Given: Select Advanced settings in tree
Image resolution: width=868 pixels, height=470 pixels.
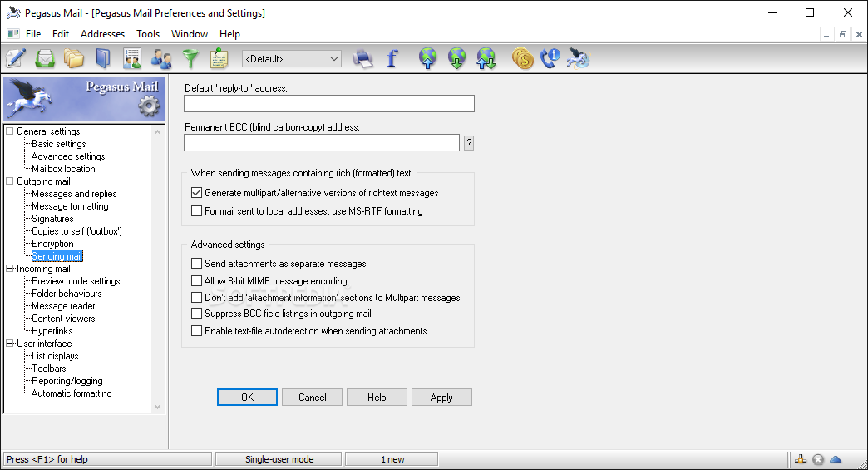Looking at the screenshot, I should (x=68, y=156).
